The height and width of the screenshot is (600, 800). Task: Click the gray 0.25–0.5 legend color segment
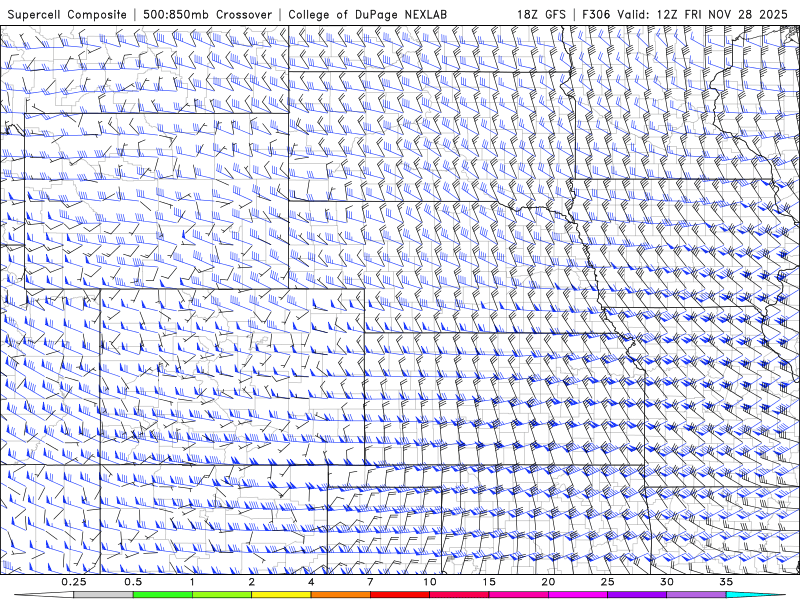tap(103, 595)
